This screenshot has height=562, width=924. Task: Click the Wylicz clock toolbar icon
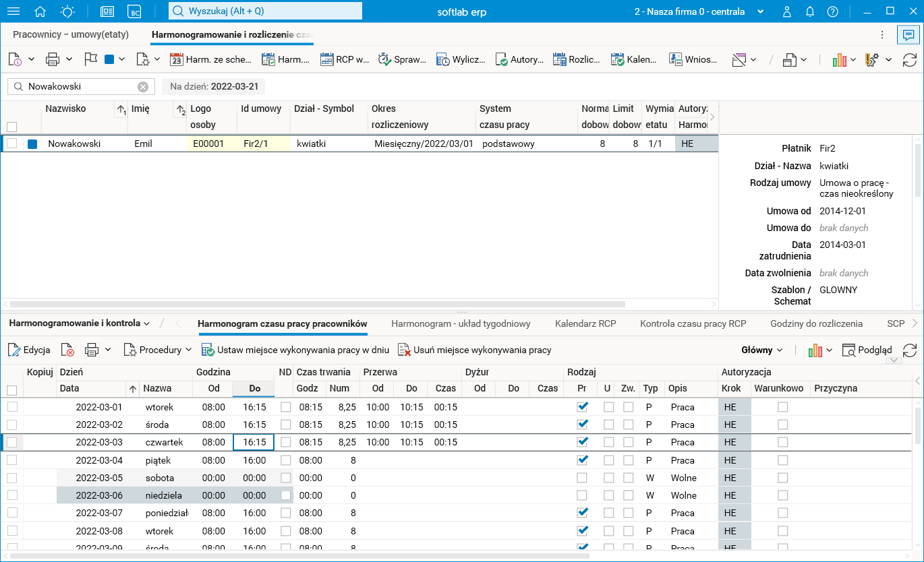coord(443,60)
